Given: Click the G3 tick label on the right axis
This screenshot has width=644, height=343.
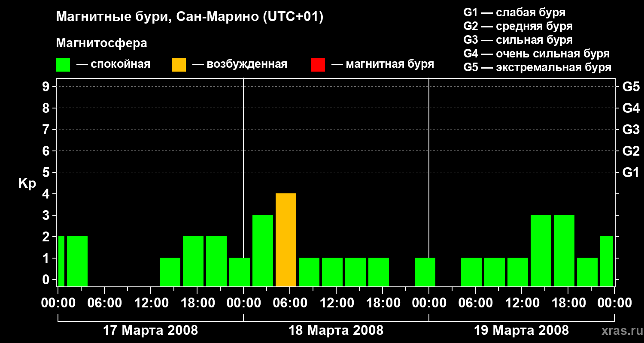Looking at the screenshot, I should [x=631, y=129].
